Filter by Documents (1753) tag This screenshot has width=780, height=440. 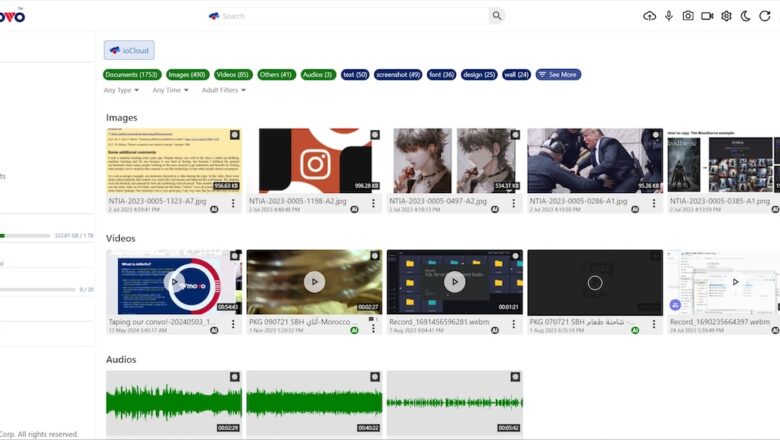(x=132, y=75)
